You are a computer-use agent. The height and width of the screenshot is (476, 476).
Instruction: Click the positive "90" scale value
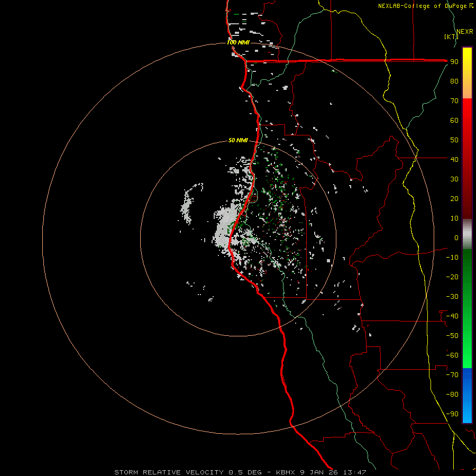[x=454, y=62]
